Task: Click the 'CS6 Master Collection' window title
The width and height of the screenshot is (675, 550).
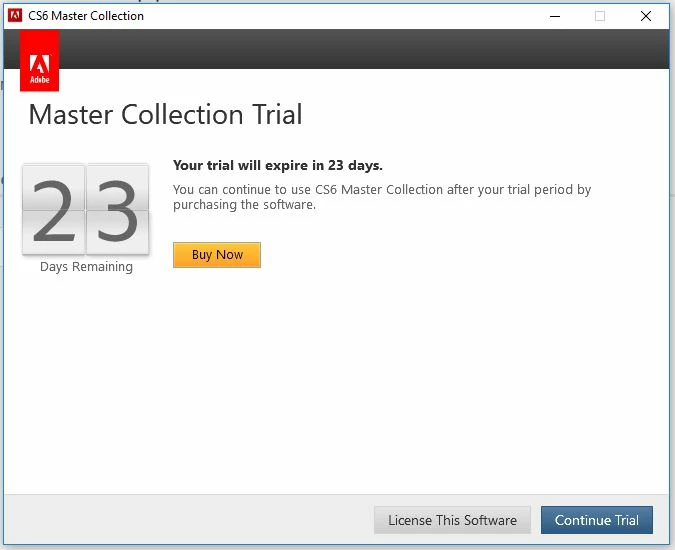Action: pos(86,16)
